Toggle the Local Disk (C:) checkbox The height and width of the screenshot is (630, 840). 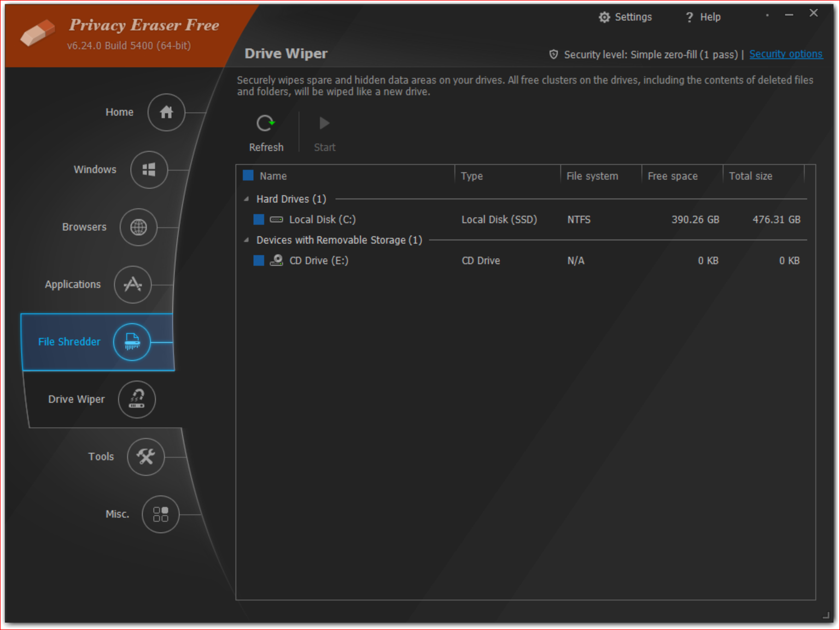[259, 219]
